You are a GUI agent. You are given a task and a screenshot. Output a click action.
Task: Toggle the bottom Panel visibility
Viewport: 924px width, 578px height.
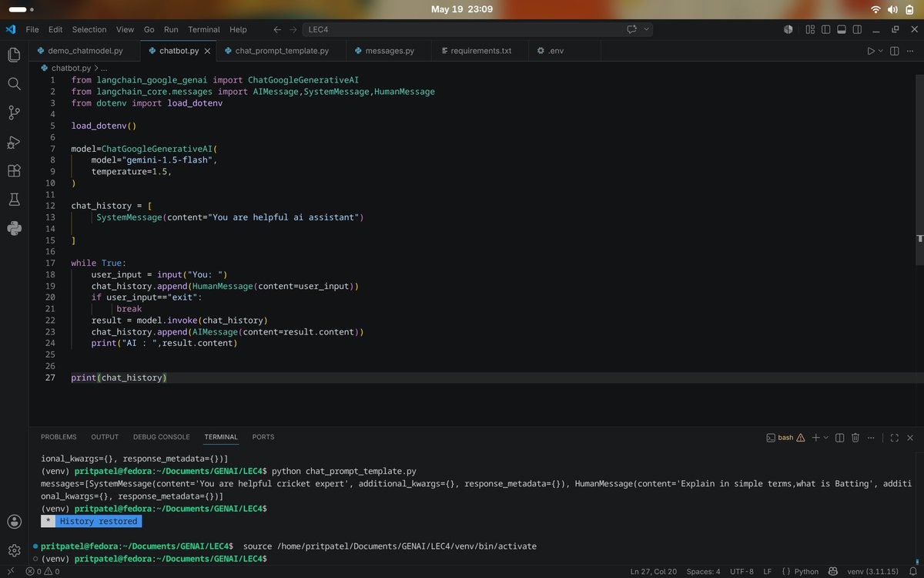(x=841, y=29)
